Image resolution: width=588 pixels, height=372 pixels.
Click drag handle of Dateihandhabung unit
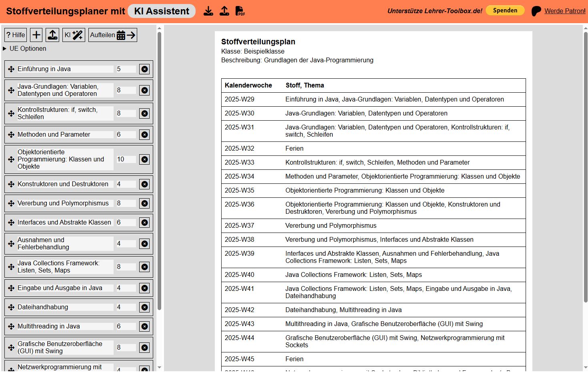[x=11, y=307]
